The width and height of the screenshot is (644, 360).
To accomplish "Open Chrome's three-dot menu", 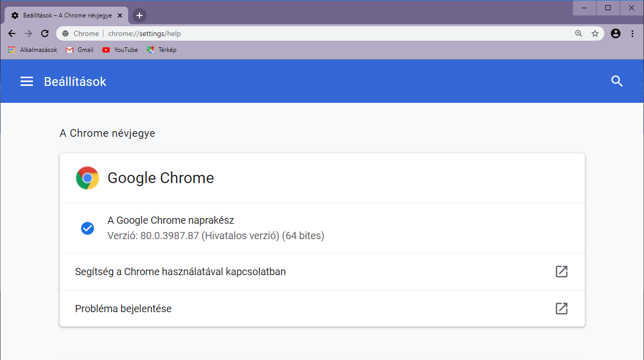I will click(633, 33).
